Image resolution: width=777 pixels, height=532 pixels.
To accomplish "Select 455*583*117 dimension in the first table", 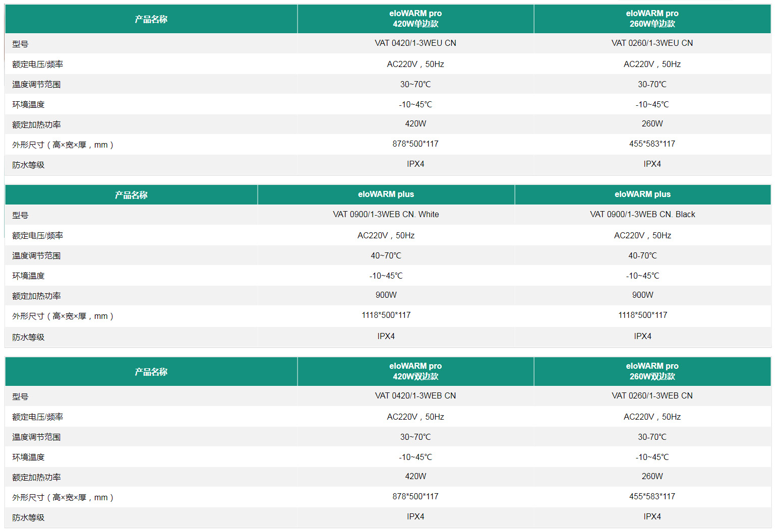I will click(652, 144).
